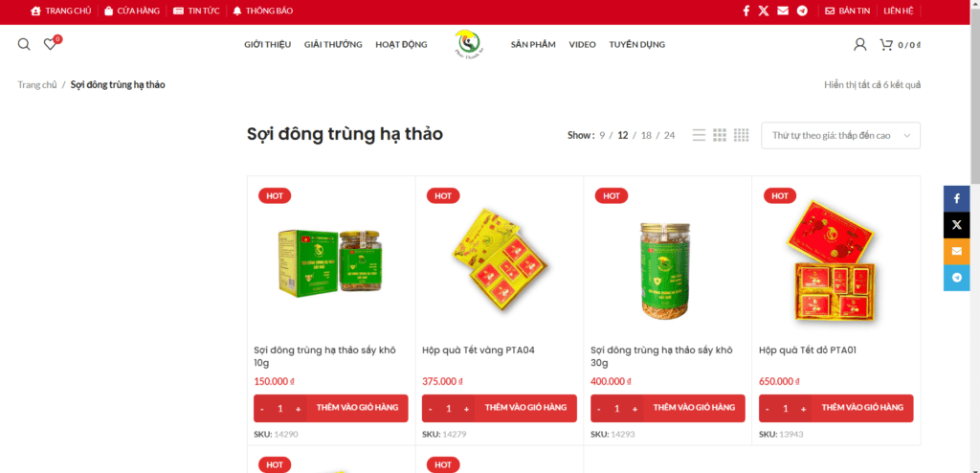Open the wishlist heart icon
The width and height of the screenshot is (980, 473).
[50, 44]
